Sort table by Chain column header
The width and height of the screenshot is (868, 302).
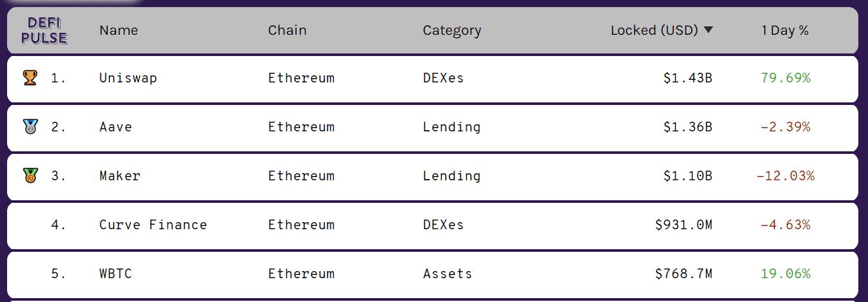click(x=288, y=30)
